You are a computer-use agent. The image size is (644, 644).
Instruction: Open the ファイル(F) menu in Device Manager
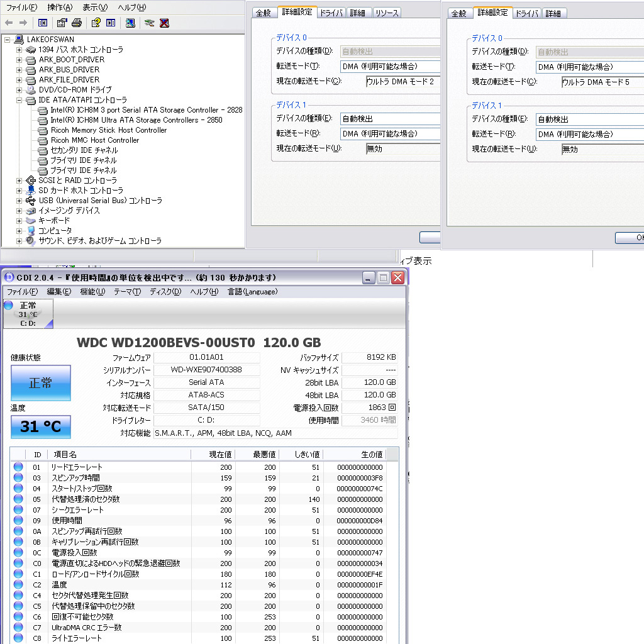pos(22,8)
